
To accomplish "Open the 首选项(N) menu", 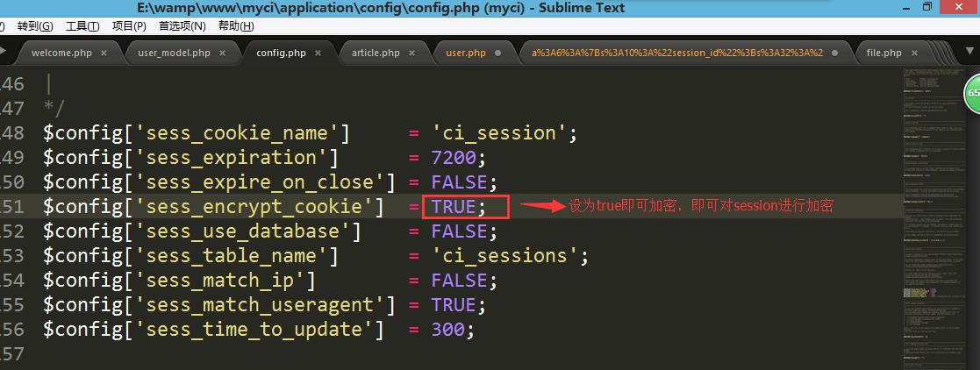I will 182,26.
